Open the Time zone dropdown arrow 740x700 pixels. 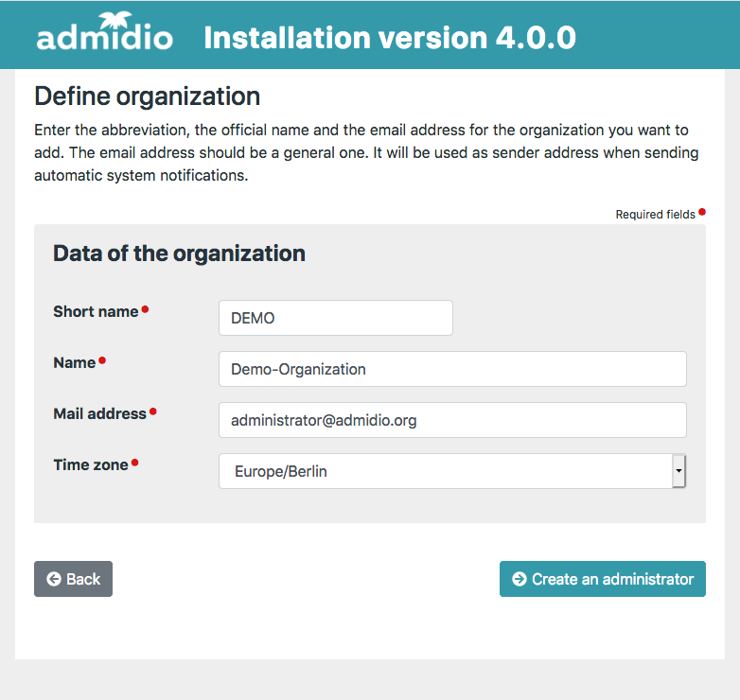(678, 471)
